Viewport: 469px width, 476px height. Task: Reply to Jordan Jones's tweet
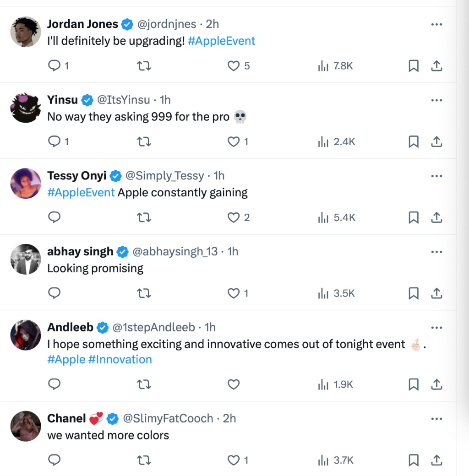tap(55, 66)
